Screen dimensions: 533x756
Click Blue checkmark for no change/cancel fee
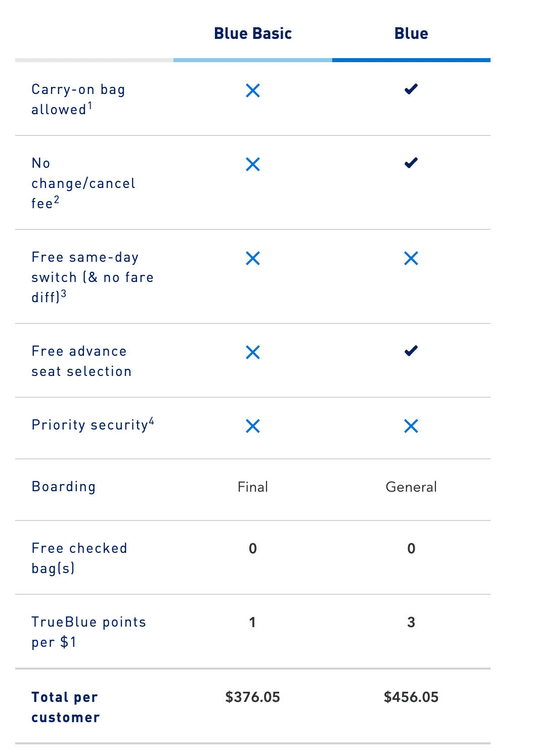[411, 163]
